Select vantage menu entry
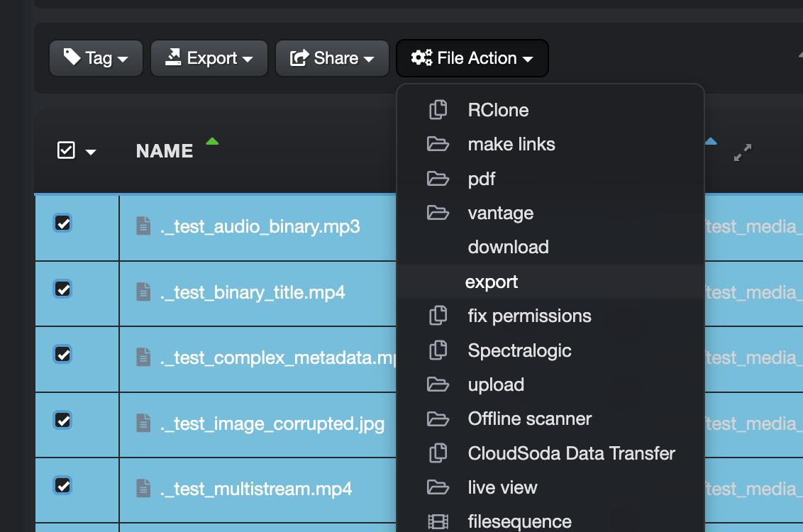 [550, 213]
